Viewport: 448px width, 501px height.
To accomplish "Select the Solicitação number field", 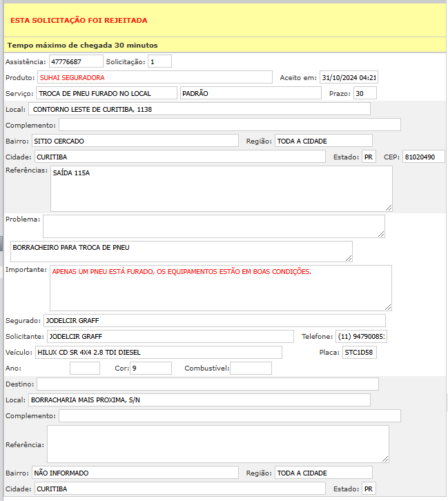I will pyautogui.click(x=159, y=61).
